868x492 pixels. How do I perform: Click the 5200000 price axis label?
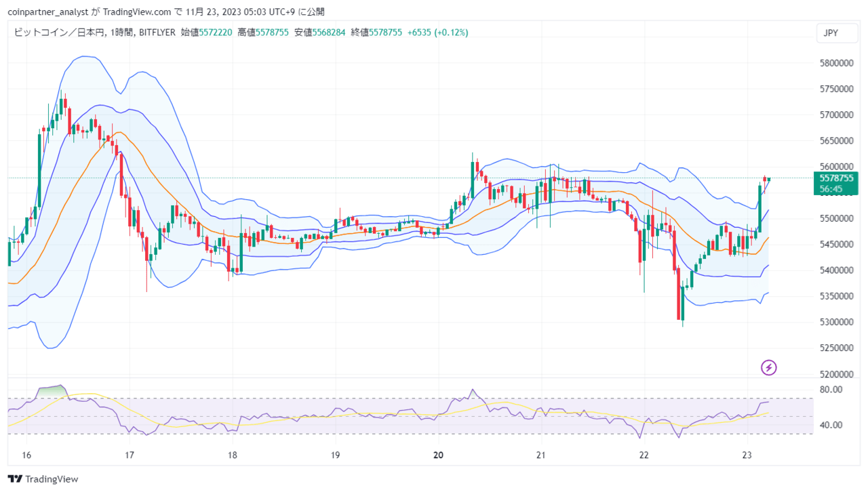(836, 374)
